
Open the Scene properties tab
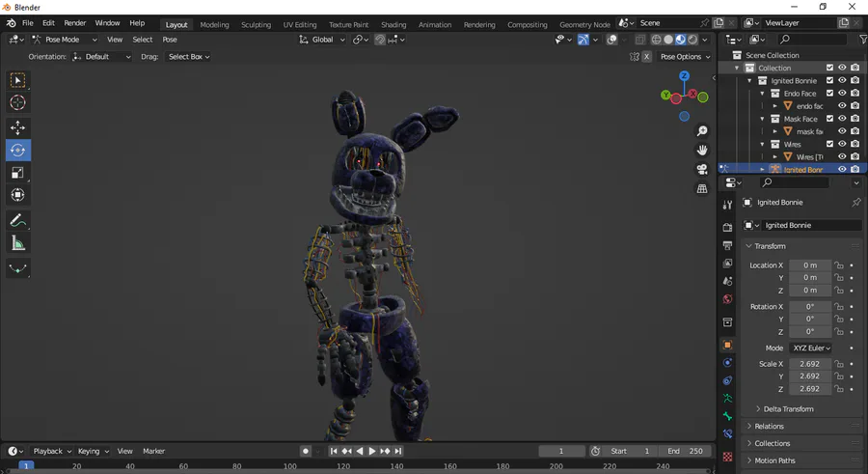[x=727, y=282]
